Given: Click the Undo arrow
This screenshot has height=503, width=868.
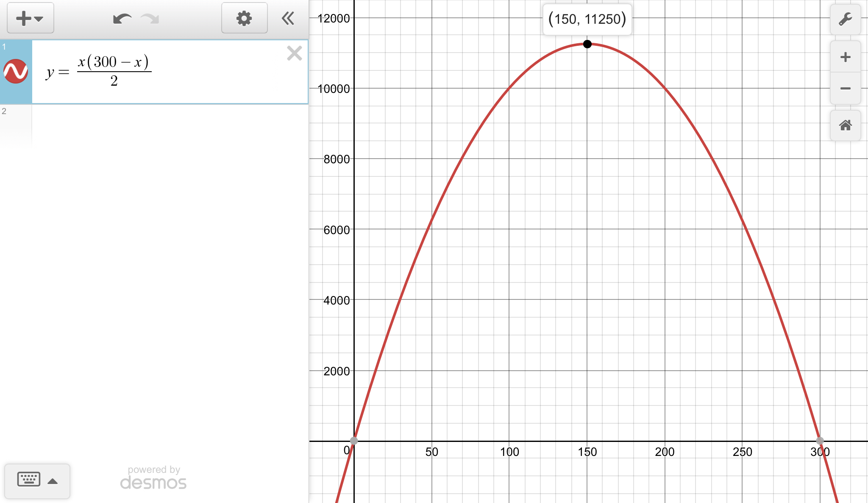Looking at the screenshot, I should (x=122, y=19).
